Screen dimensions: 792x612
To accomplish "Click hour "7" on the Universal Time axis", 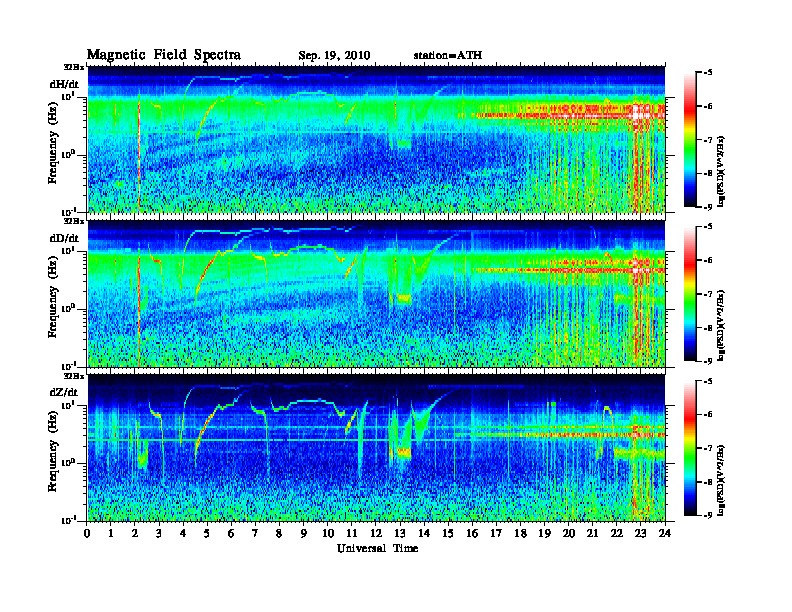I will click(x=256, y=533).
